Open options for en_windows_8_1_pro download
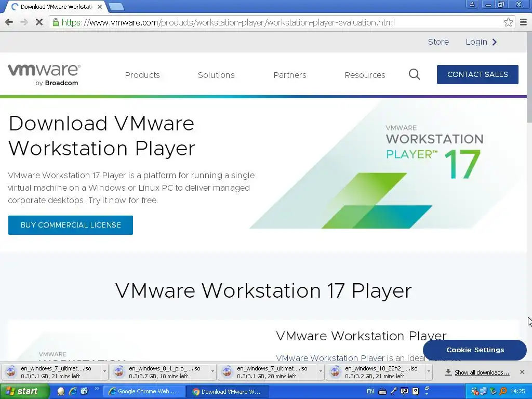Viewport: 532px width, 399px height. (212, 372)
